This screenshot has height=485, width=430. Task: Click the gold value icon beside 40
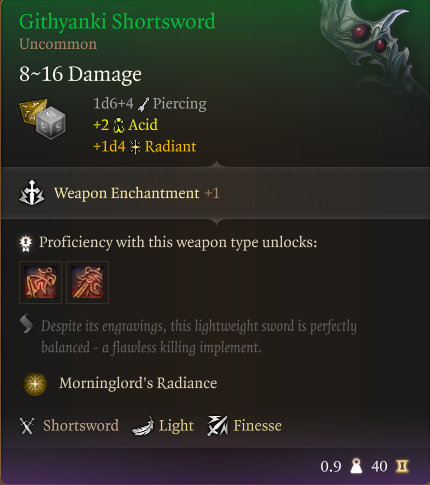click(402, 466)
